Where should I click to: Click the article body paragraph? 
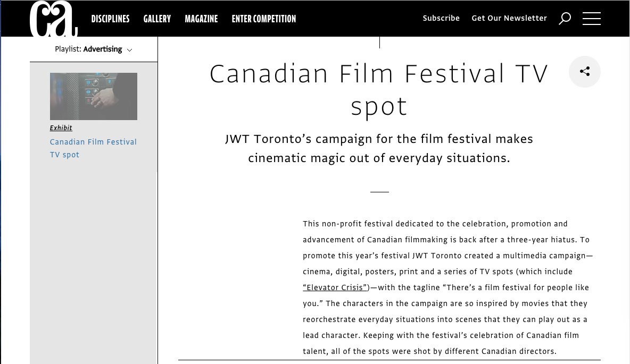[447, 287]
